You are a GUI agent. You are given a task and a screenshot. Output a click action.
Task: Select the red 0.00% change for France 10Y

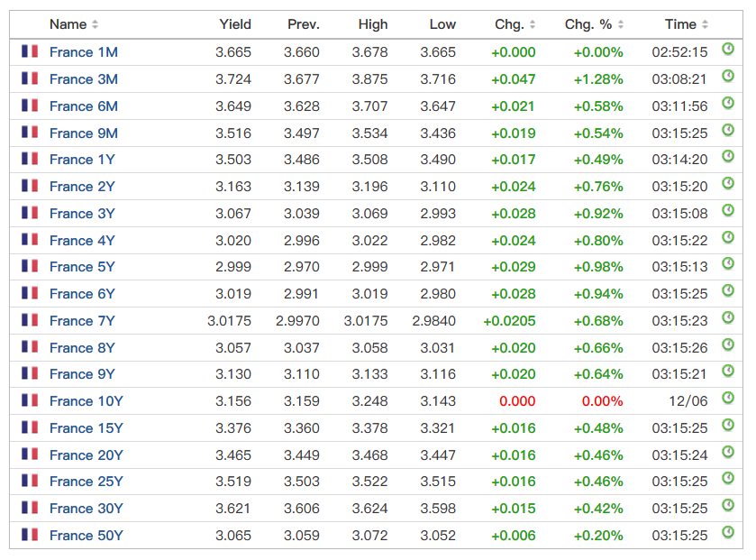(x=602, y=401)
